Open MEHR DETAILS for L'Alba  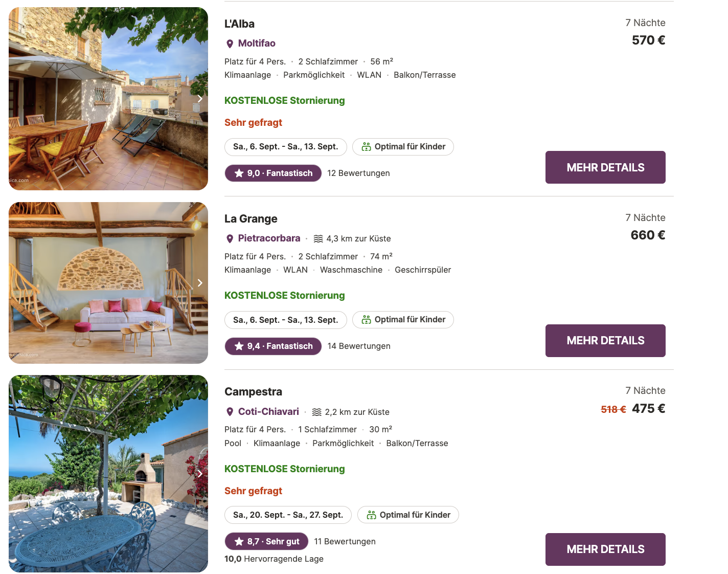(605, 167)
